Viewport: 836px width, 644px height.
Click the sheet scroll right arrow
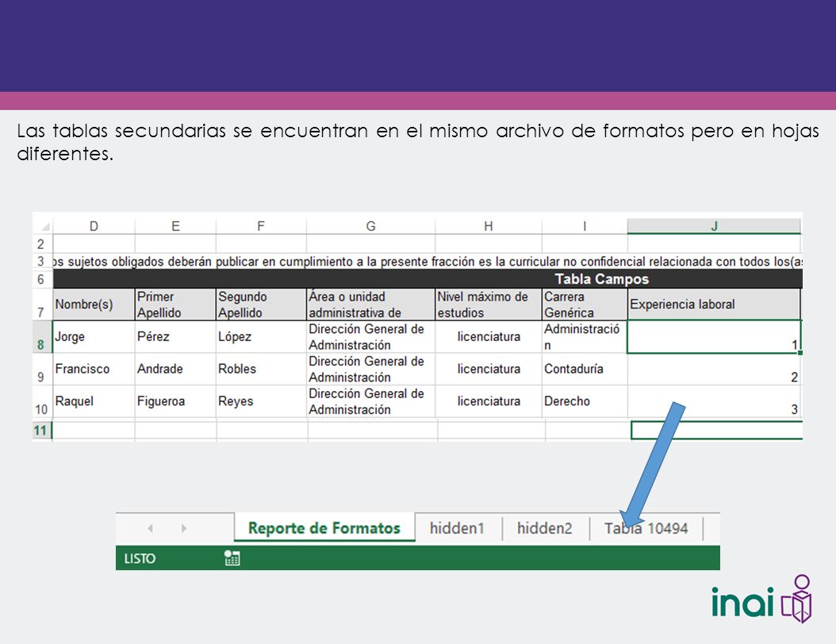pyautogui.click(x=184, y=528)
